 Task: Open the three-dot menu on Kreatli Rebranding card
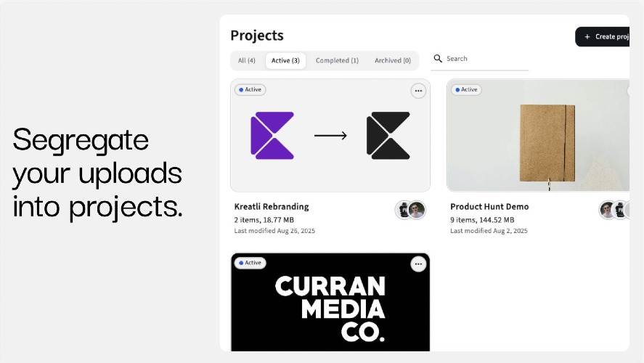418,91
